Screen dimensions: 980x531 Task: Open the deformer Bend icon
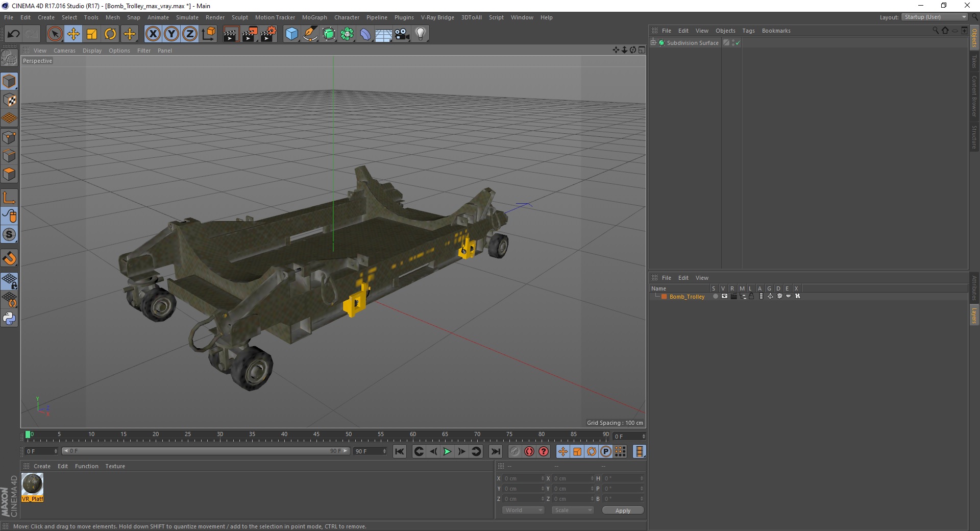point(365,34)
